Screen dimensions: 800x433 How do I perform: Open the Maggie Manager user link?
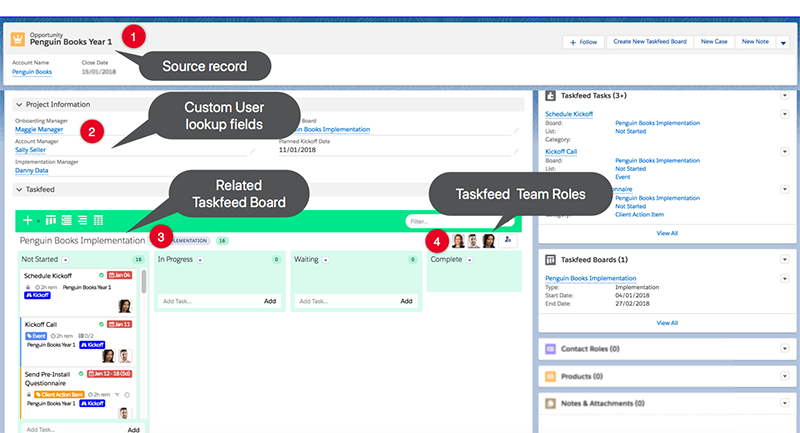click(39, 129)
